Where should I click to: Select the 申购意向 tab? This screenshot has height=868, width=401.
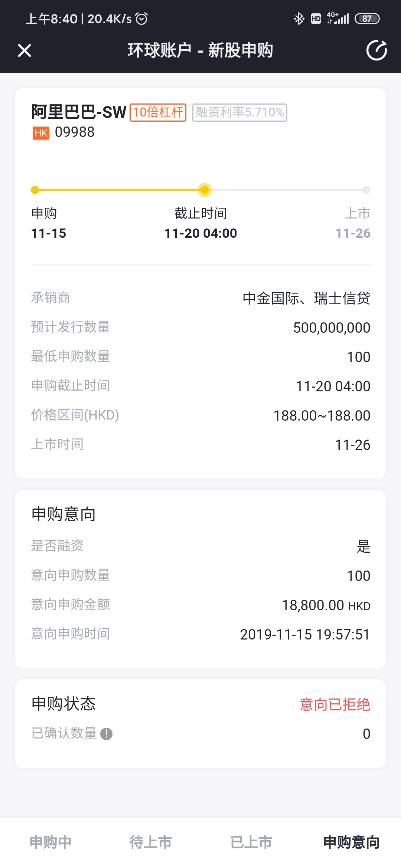point(351,842)
